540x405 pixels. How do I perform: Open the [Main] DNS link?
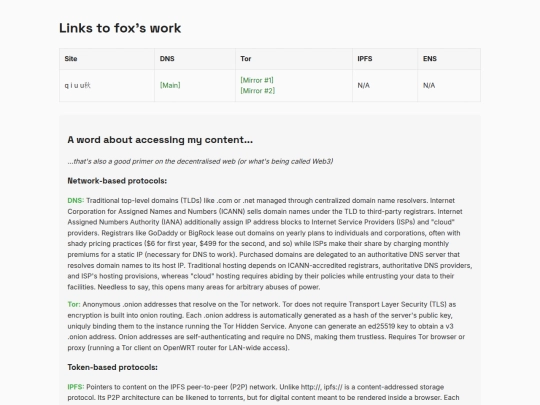(x=170, y=85)
